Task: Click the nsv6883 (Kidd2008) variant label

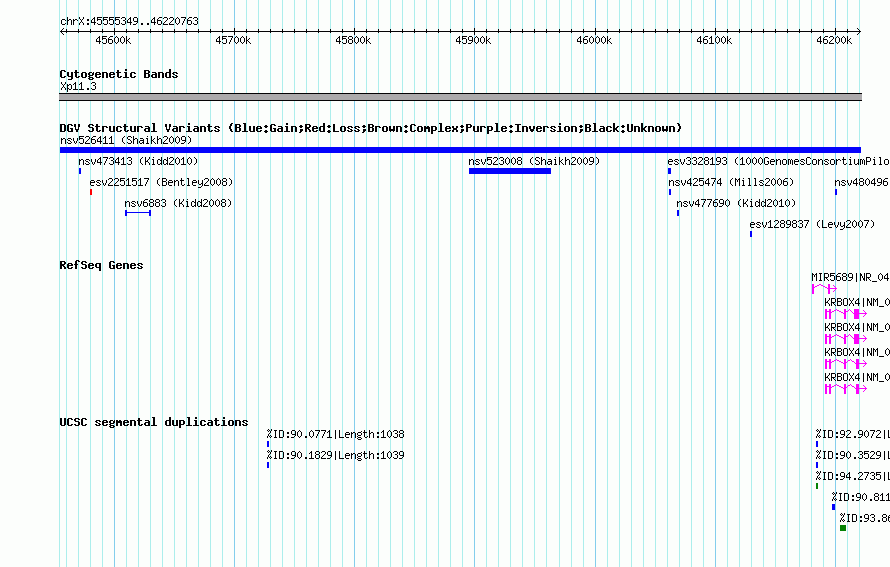Action: pyautogui.click(x=178, y=203)
